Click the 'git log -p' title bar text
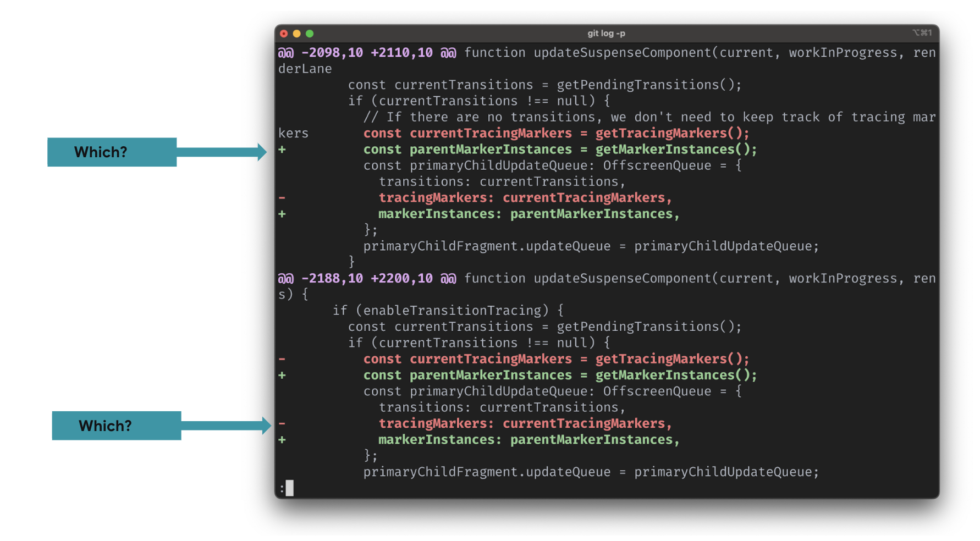This screenshot has height=541, width=980. click(605, 33)
